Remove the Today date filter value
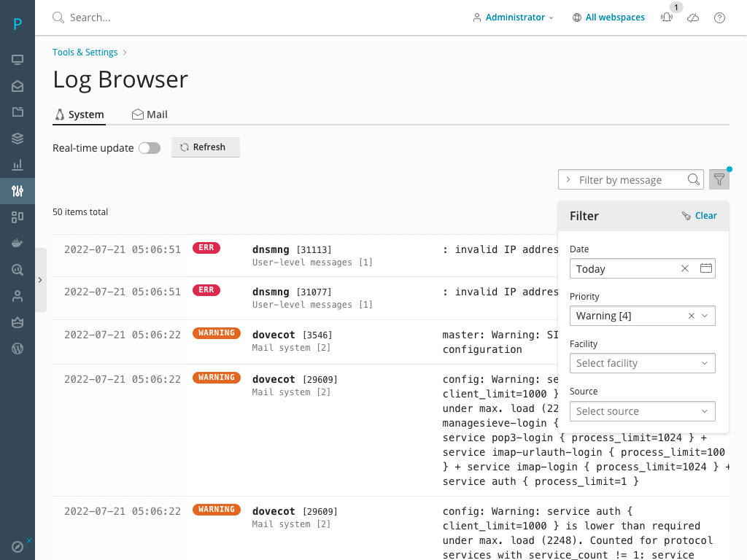This screenshot has height=560, width=747. (x=685, y=268)
